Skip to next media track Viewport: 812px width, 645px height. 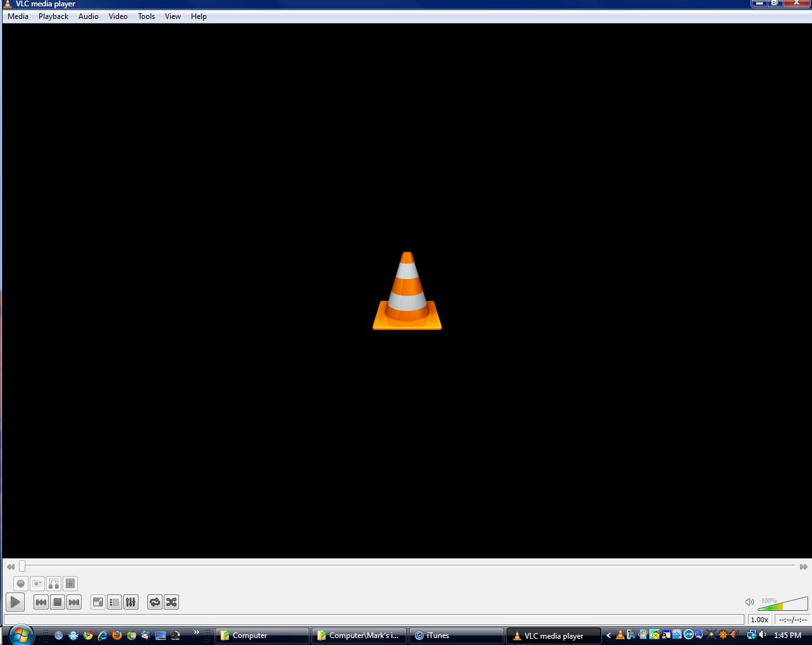(x=74, y=602)
